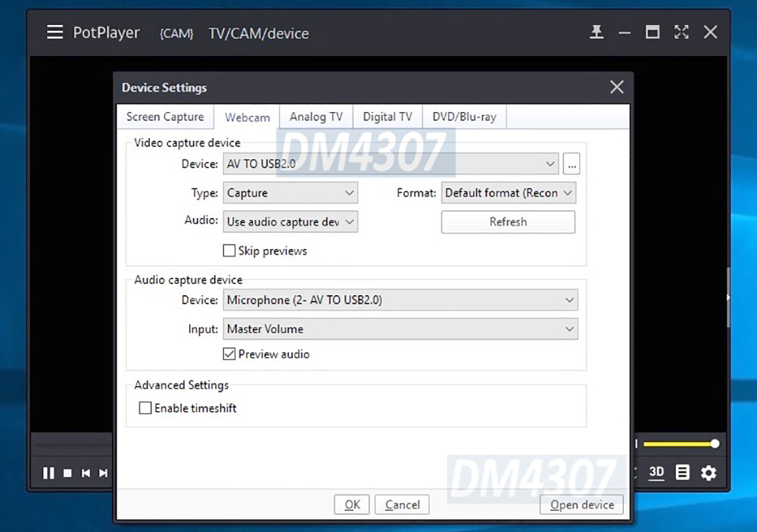The height and width of the screenshot is (532, 757).
Task: Open the playlist panel icon
Action: (x=681, y=472)
